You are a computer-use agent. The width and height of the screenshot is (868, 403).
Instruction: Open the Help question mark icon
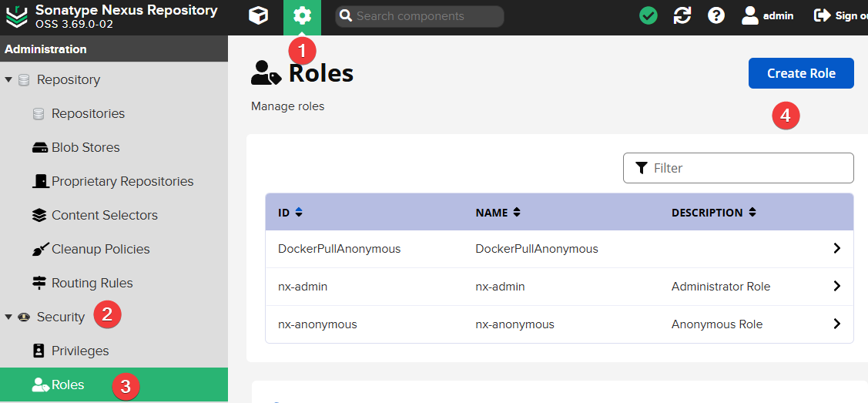click(716, 15)
